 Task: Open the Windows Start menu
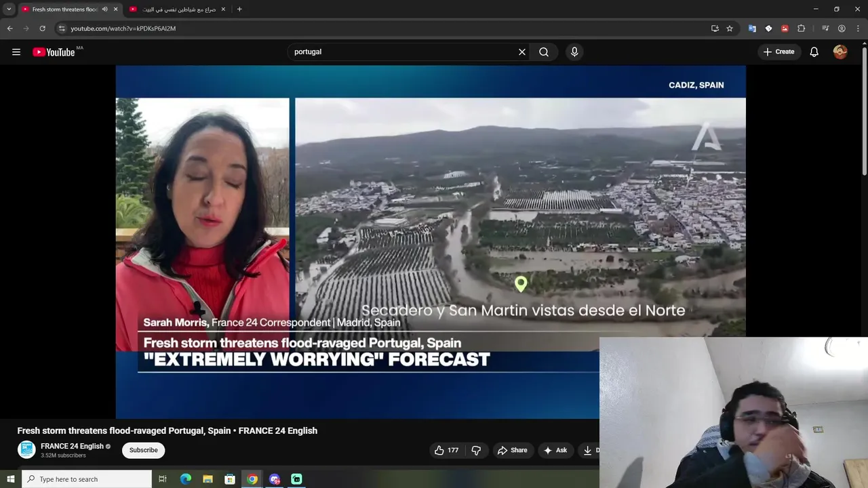(10, 479)
